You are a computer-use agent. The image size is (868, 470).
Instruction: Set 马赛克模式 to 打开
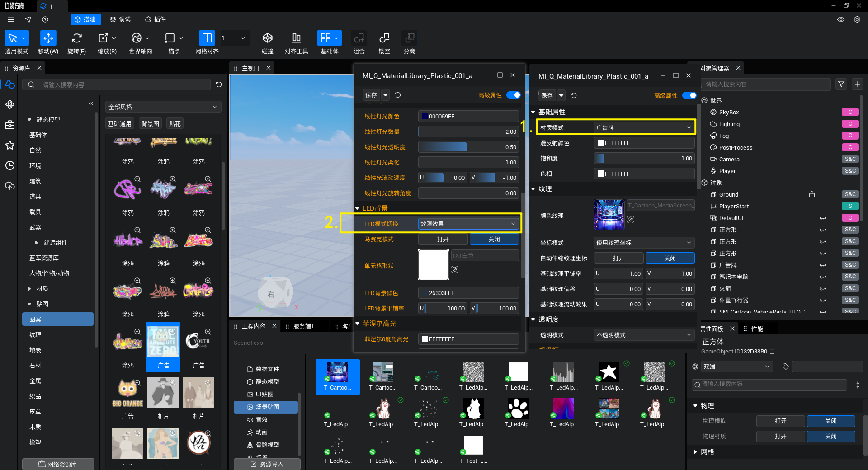coord(443,239)
